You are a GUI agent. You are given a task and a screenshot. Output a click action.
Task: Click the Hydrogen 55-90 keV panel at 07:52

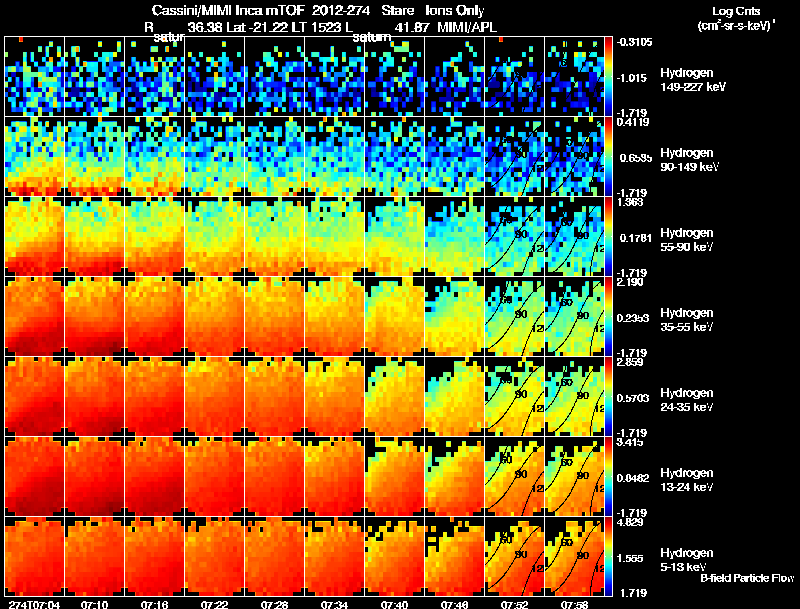(x=514, y=236)
